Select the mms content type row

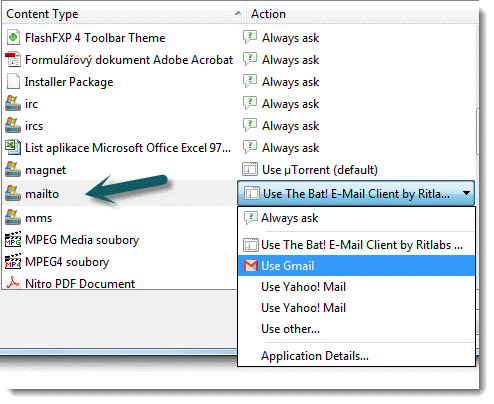[x=119, y=218]
